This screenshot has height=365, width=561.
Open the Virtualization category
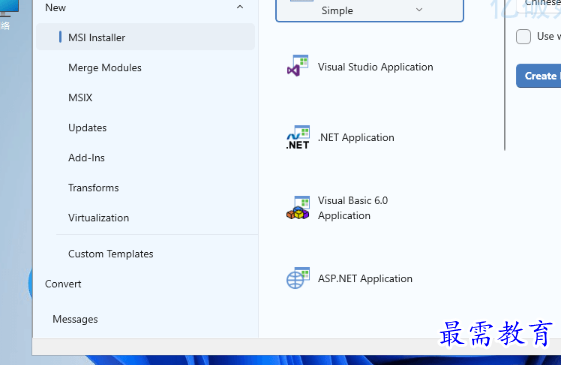tap(98, 218)
